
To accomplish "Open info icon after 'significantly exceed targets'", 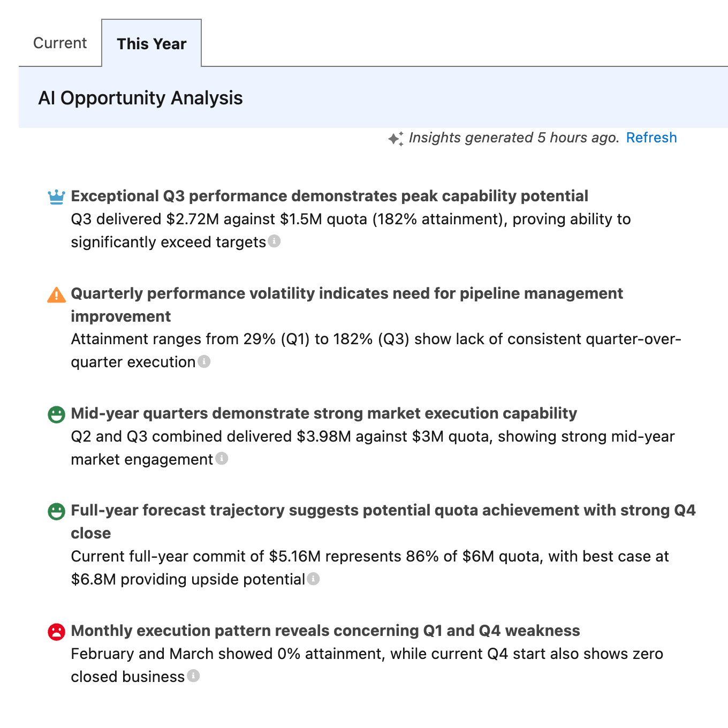I will tap(274, 241).
